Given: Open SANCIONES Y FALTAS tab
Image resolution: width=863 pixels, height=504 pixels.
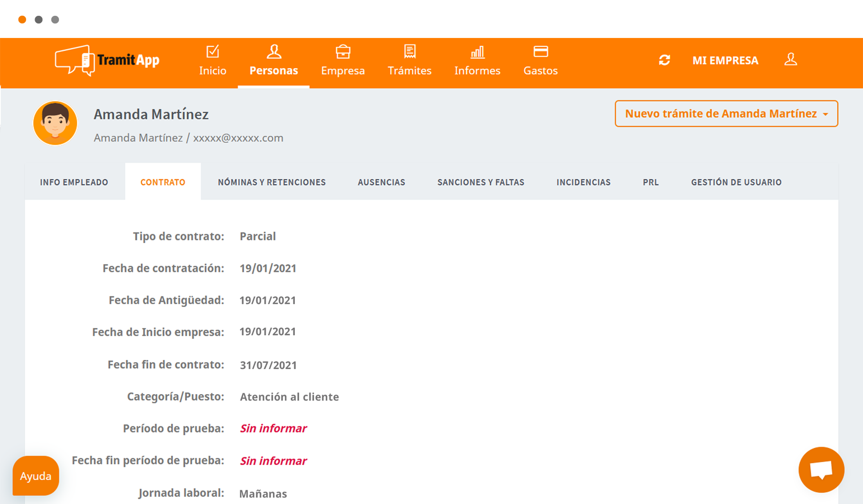Looking at the screenshot, I should pyautogui.click(x=481, y=182).
